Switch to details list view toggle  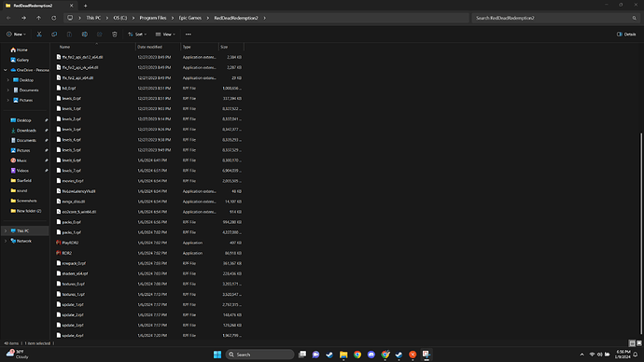click(x=632, y=343)
